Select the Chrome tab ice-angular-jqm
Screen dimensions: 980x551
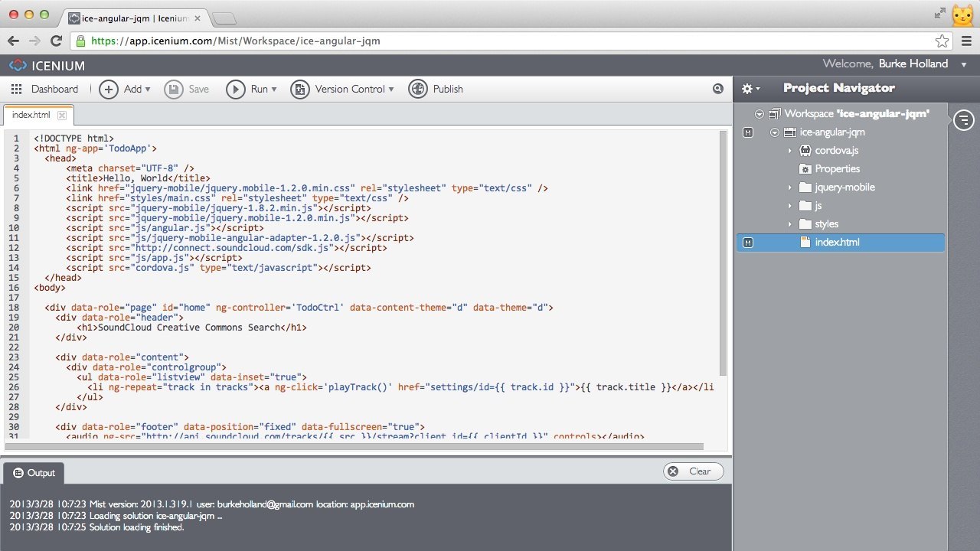(134, 17)
